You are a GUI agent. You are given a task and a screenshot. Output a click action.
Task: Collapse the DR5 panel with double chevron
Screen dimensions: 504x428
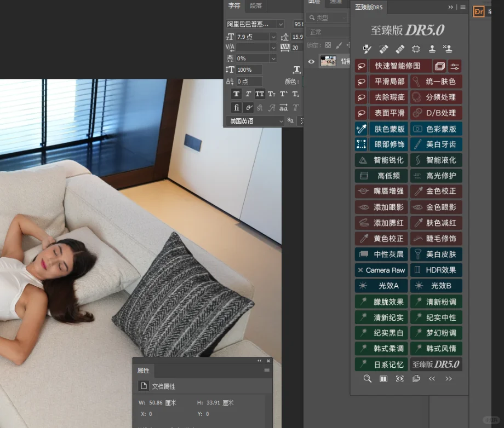tap(451, 7)
